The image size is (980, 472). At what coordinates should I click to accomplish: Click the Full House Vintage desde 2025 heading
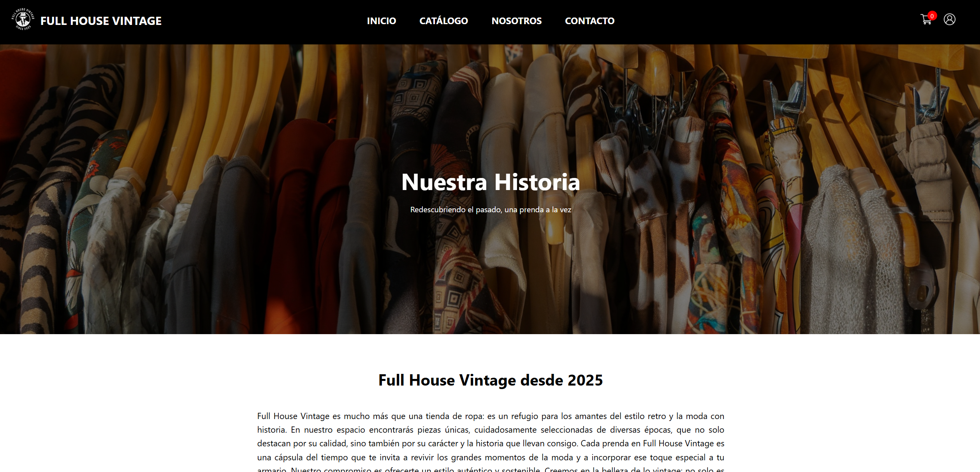click(491, 380)
